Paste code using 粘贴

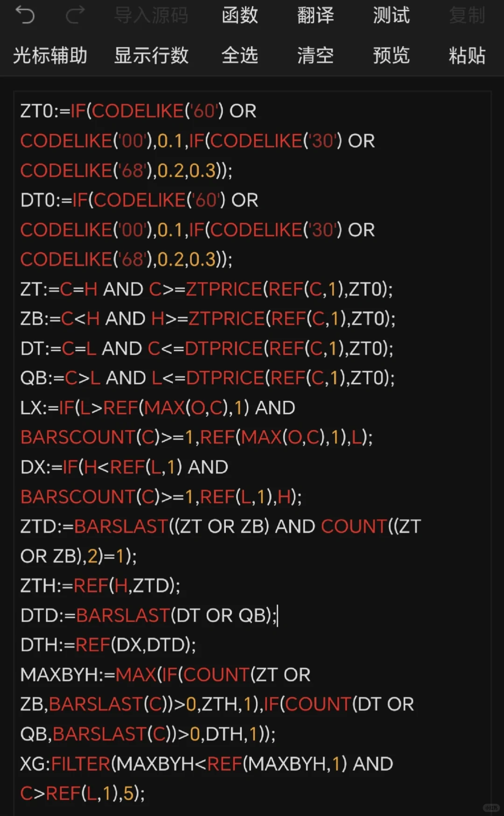point(467,56)
